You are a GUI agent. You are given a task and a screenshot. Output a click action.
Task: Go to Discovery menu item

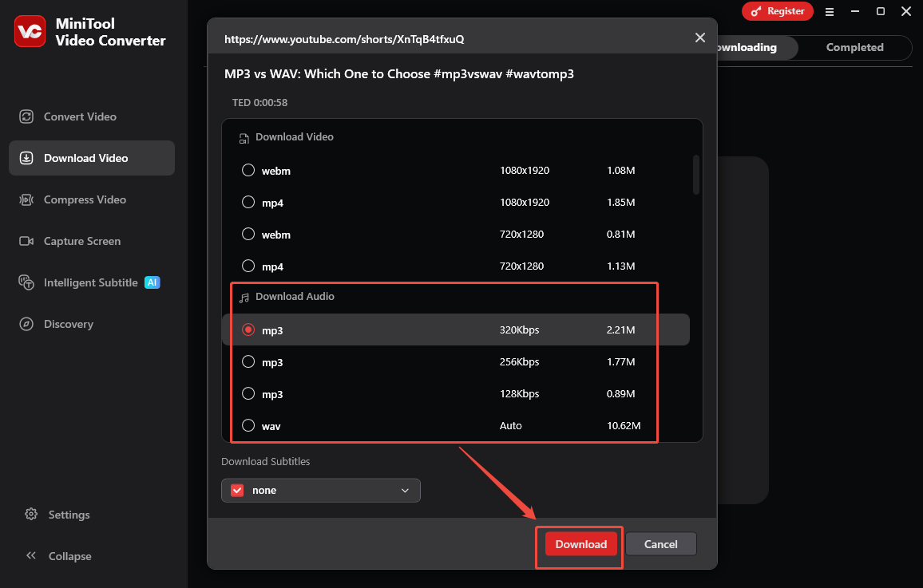(x=92, y=324)
